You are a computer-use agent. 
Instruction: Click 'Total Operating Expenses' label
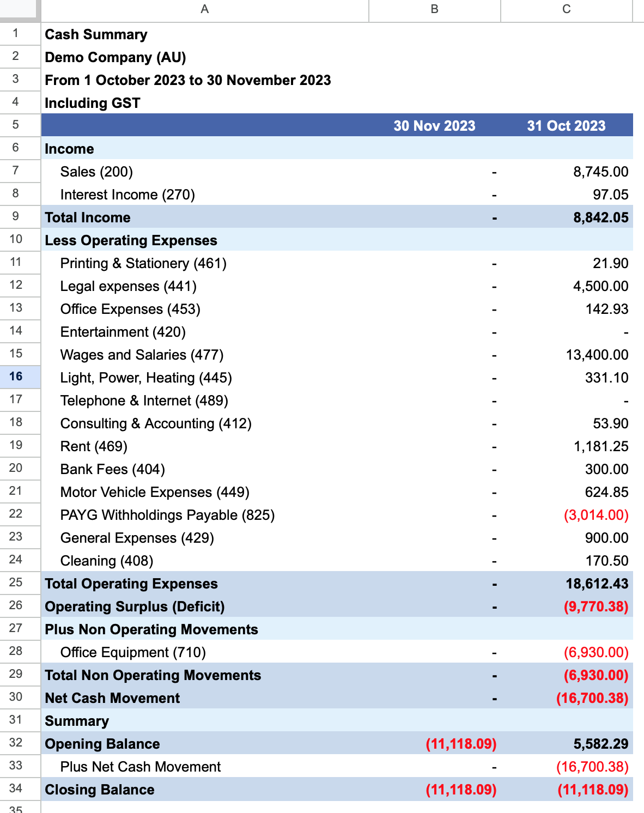[131, 584]
